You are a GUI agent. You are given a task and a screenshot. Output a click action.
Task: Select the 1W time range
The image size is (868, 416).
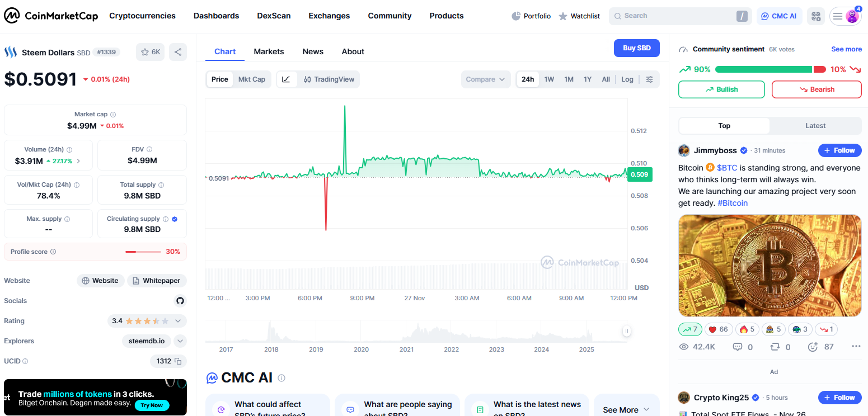click(x=549, y=79)
